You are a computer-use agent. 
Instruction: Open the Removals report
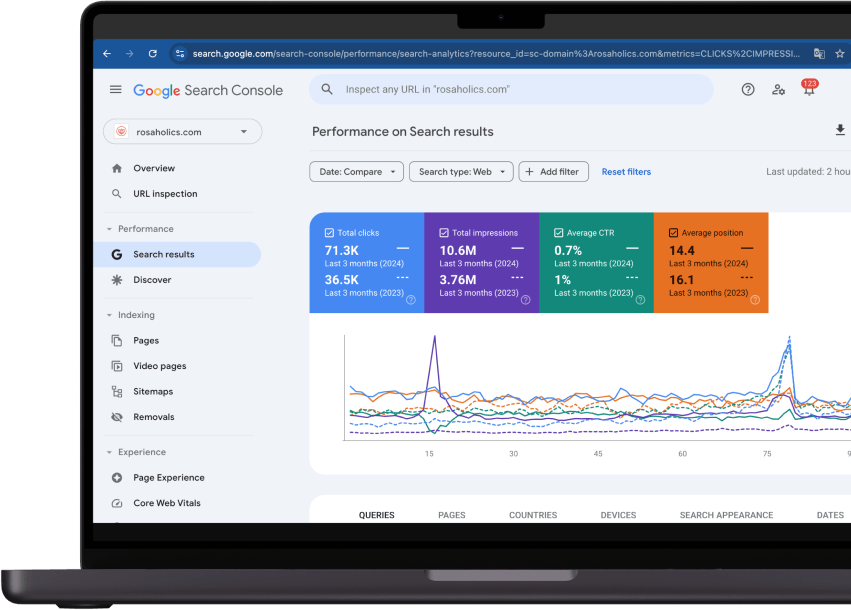(154, 417)
